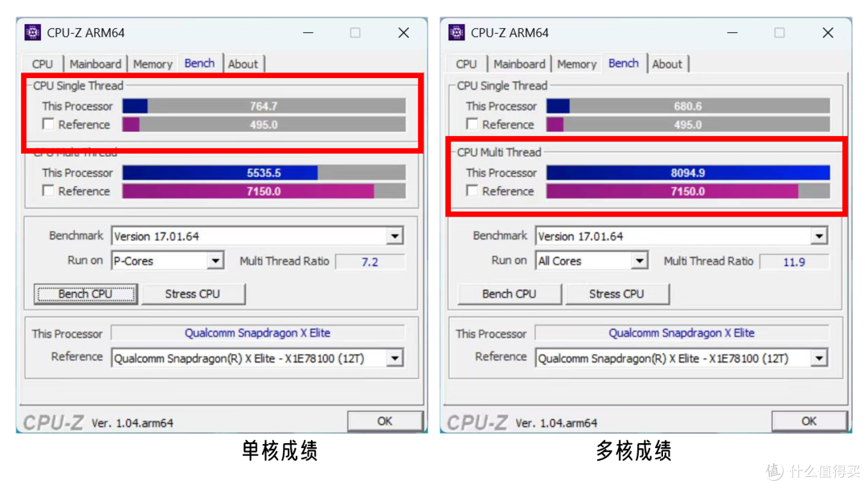Confirm with OK in left window
The height and width of the screenshot is (489, 868).
click(x=385, y=421)
